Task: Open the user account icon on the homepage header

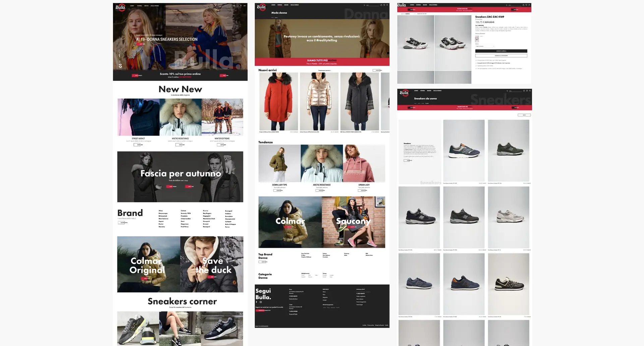Action: point(241,6)
